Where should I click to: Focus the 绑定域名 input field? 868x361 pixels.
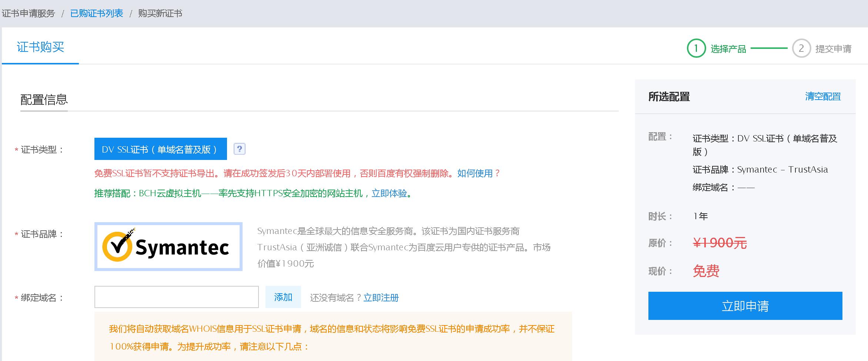tap(177, 297)
